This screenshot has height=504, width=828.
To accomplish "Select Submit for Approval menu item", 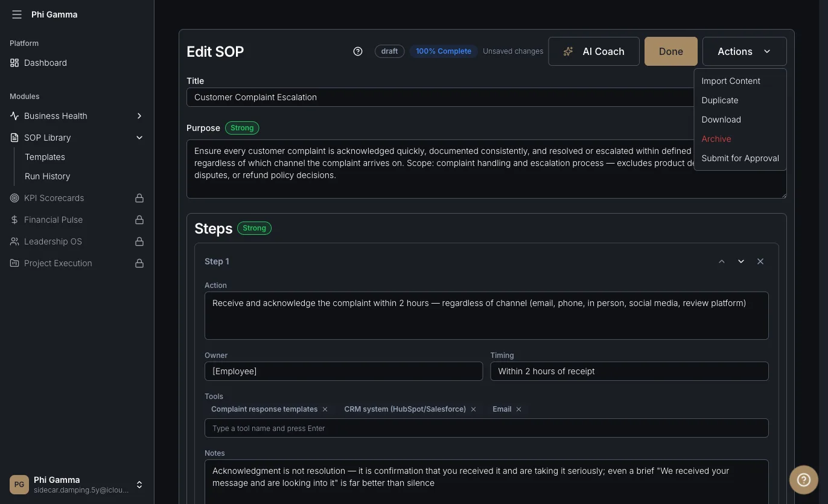I will pos(740,158).
